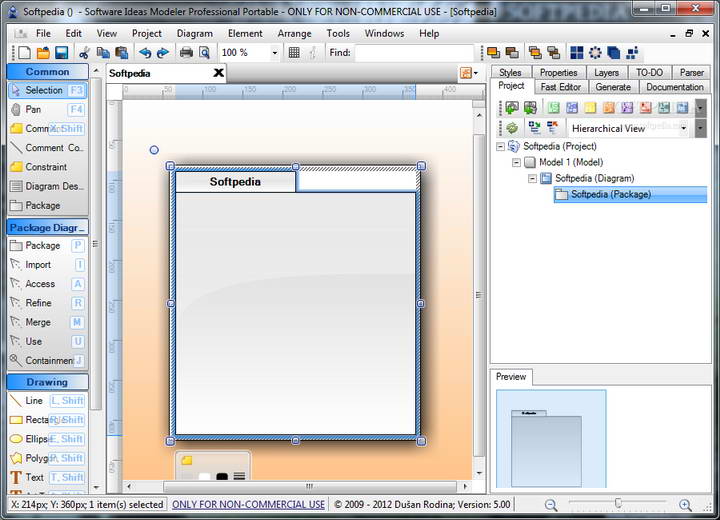This screenshot has width=720, height=520.
Task: Redo the last undone action
Action: click(163, 53)
